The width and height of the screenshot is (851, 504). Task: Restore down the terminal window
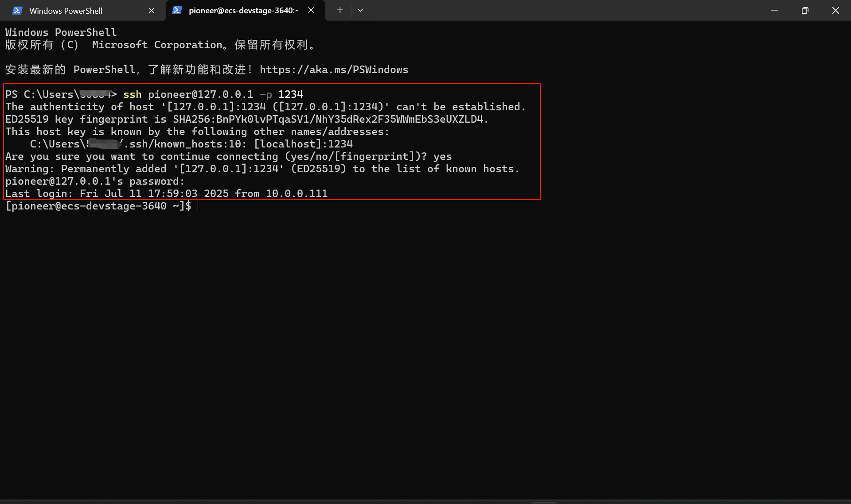click(805, 10)
